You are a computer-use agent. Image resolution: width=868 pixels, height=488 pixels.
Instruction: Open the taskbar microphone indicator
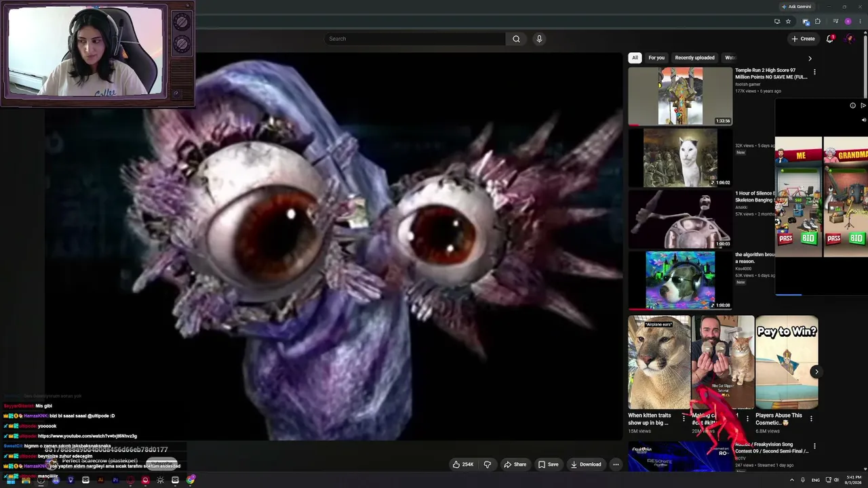pyautogui.click(x=803, y=480)
